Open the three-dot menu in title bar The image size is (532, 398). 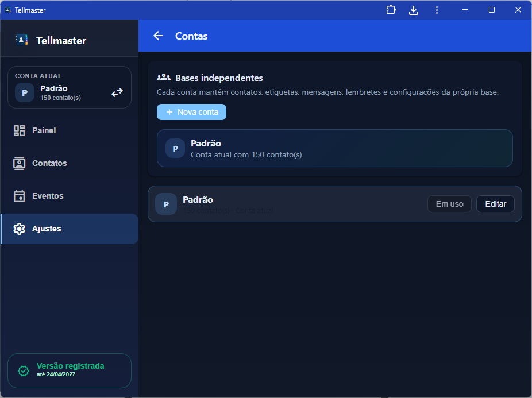(x=437, y=10)
